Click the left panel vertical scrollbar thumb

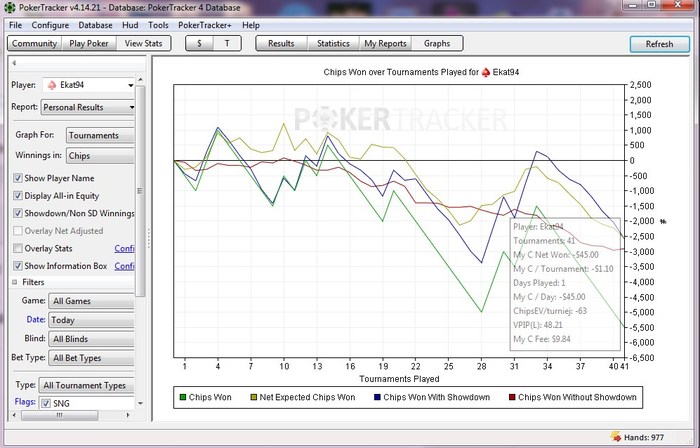pos(140,191)
